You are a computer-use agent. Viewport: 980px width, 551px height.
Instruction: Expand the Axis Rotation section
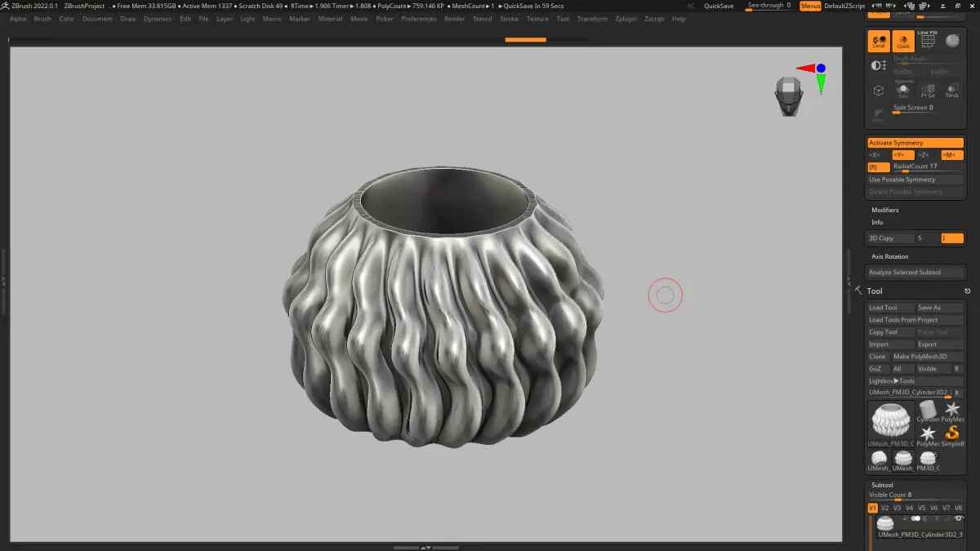(x=889, y=256)
